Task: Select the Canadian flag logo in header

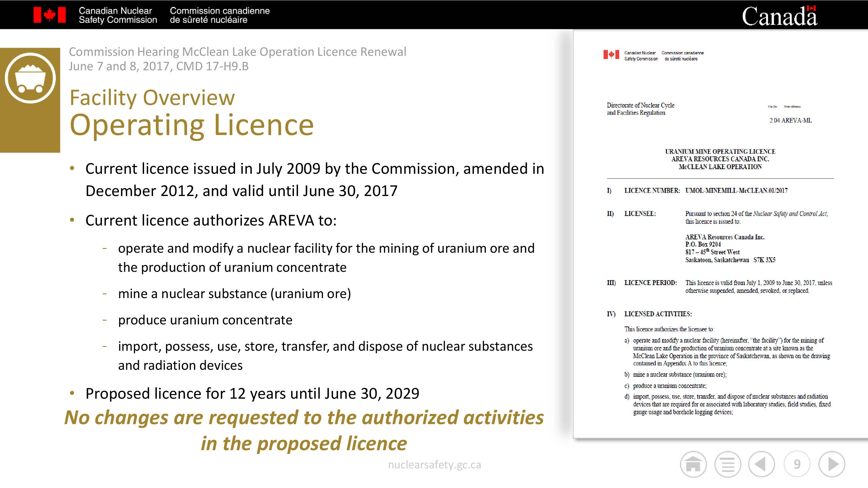Action: [49, 15]
